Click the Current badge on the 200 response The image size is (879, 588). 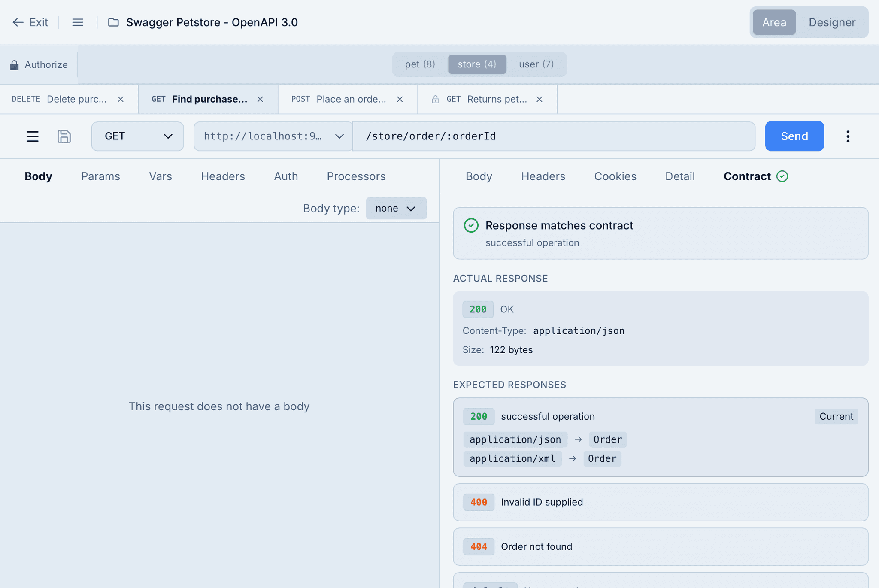[836, 416]
